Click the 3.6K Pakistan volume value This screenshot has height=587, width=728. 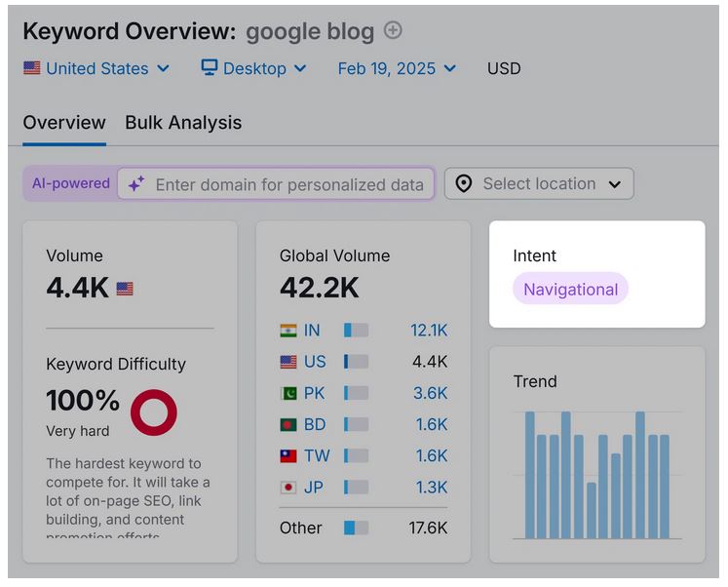431,393
